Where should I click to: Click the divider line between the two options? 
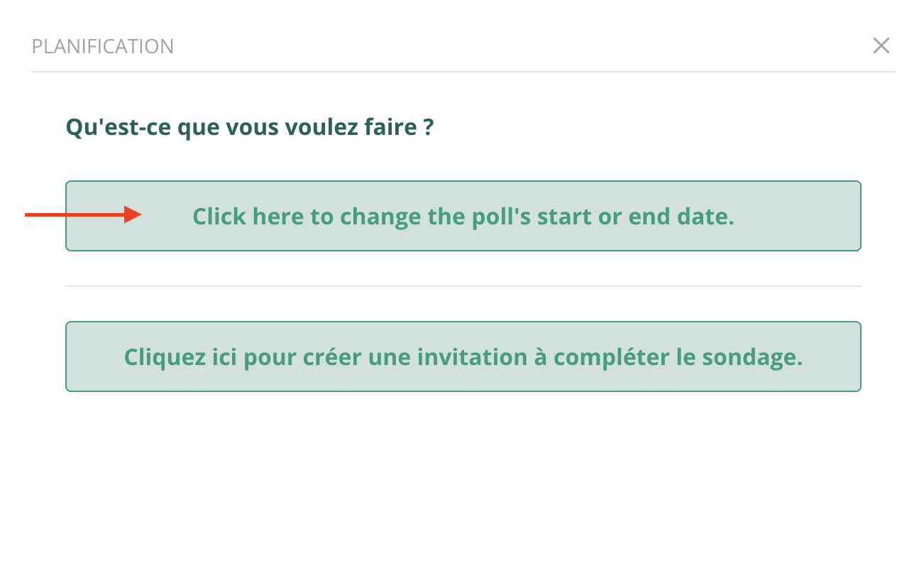pyautogui.click(x=462, y=286)
